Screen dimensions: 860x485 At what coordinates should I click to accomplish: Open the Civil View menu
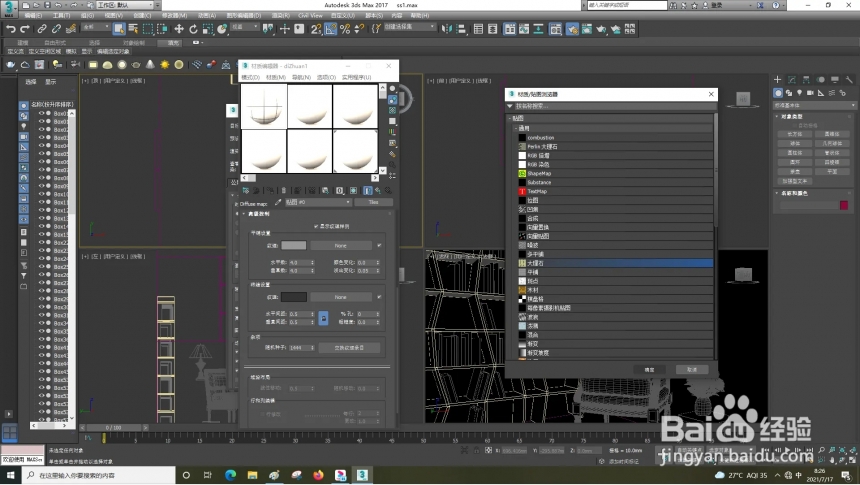tap(310, 15)
